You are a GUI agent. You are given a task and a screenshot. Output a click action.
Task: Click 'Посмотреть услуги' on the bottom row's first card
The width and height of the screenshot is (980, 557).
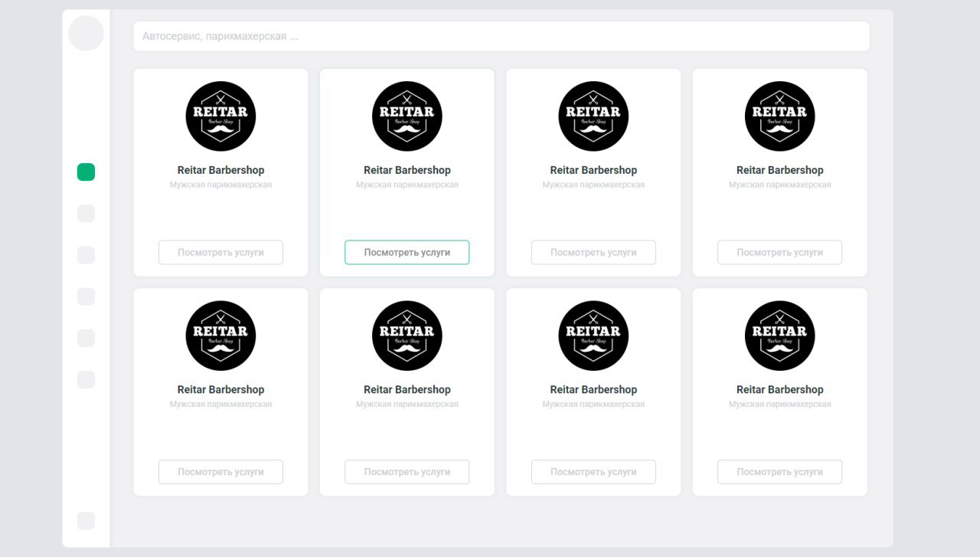pos(220,472)
